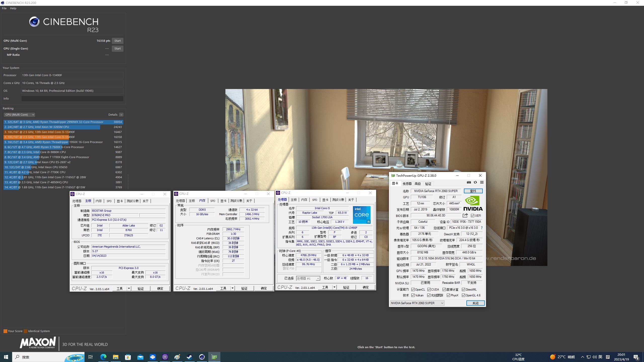This screenshot has height=362, width=644.
Task: Toggle the Vulkan checkbox in GPU-Z
Action: coord(413,295)
